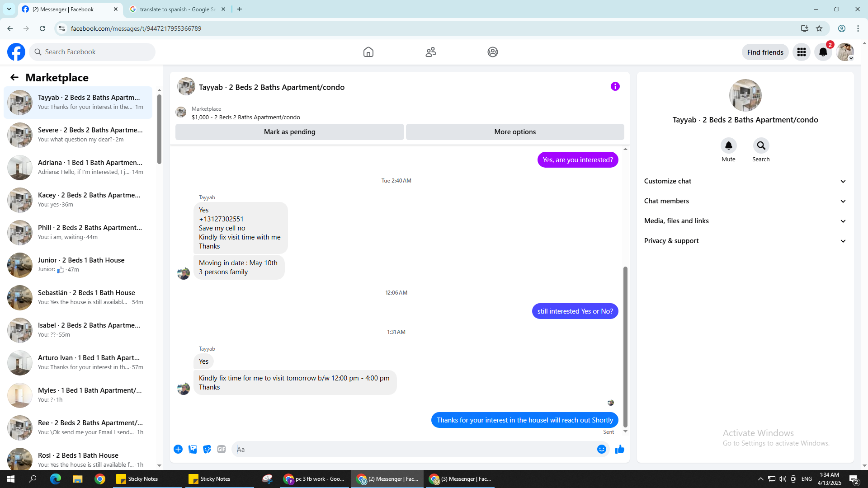Click More options button
Image resolution: width=868 pixels, height=488 pixels.
coord(515,132)
